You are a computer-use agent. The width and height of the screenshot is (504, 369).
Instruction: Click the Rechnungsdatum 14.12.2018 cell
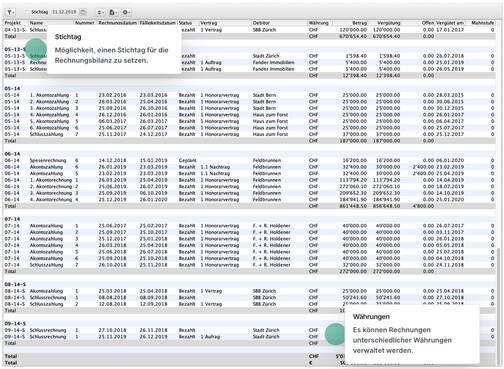(x=112, y=160)
